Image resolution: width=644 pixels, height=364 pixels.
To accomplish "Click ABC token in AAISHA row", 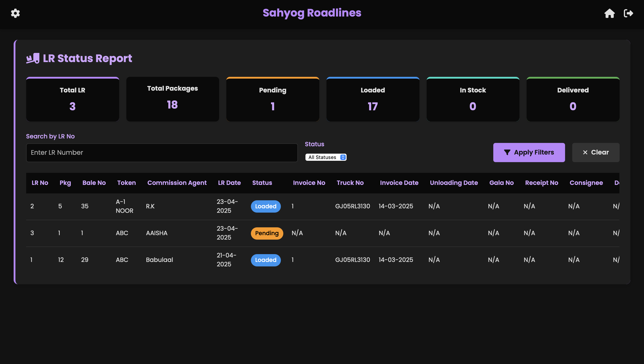I will [122, 233].
